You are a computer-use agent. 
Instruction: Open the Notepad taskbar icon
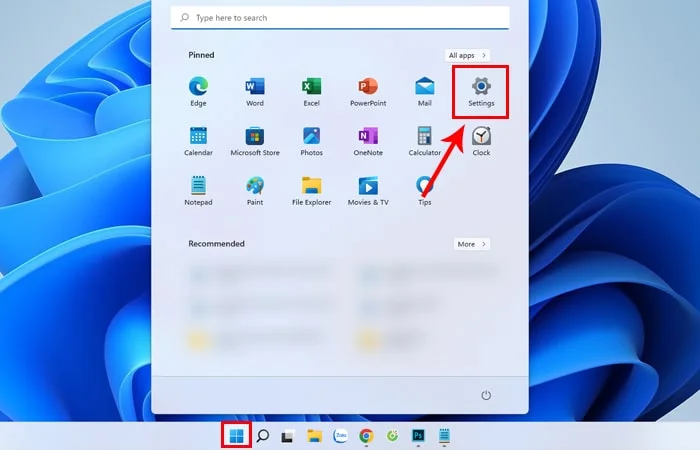pyautogui.click(x=444, y=435)
